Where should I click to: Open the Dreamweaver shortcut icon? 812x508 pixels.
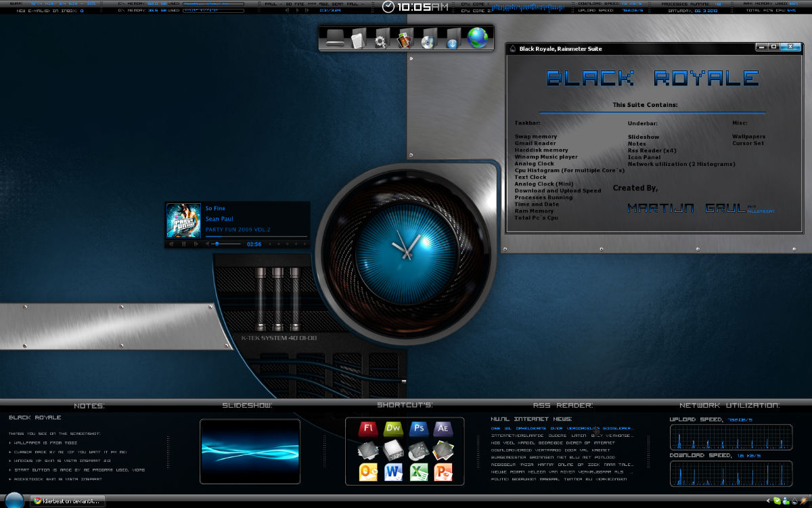pos(392,429)
